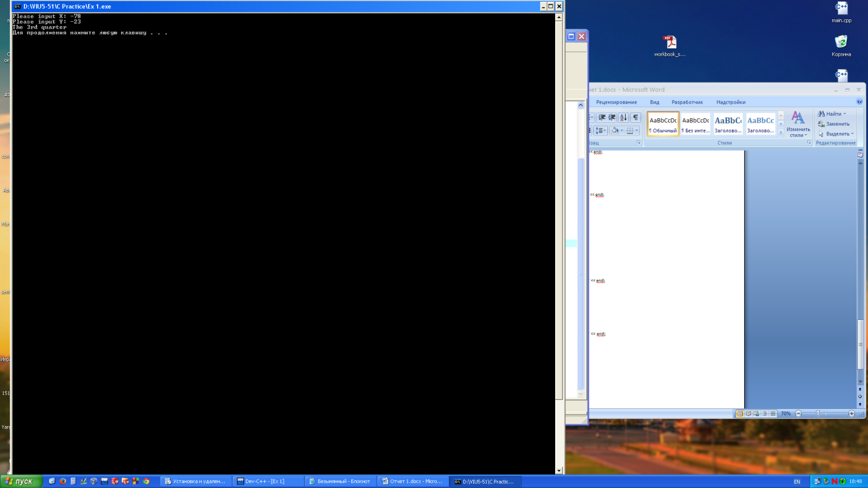Click the sort A-Z icon in Word
868x488 pixels.
pyautogui.click(x=623, y=117)
